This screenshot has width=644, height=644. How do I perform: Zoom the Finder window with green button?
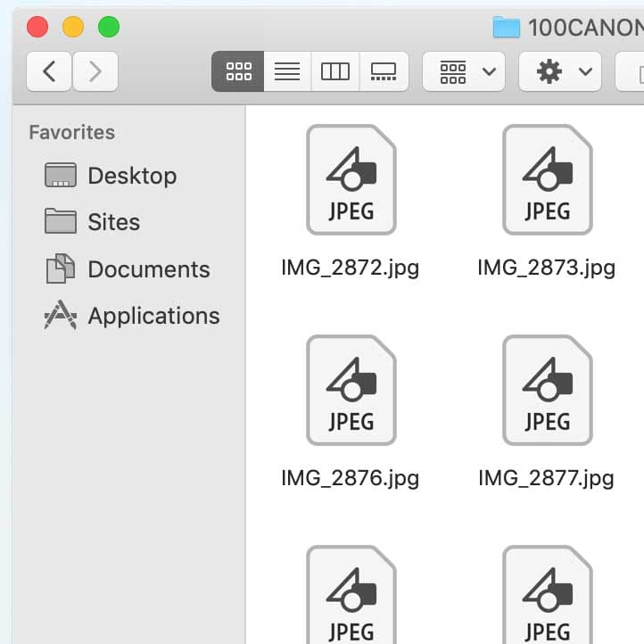click(109, 27)
